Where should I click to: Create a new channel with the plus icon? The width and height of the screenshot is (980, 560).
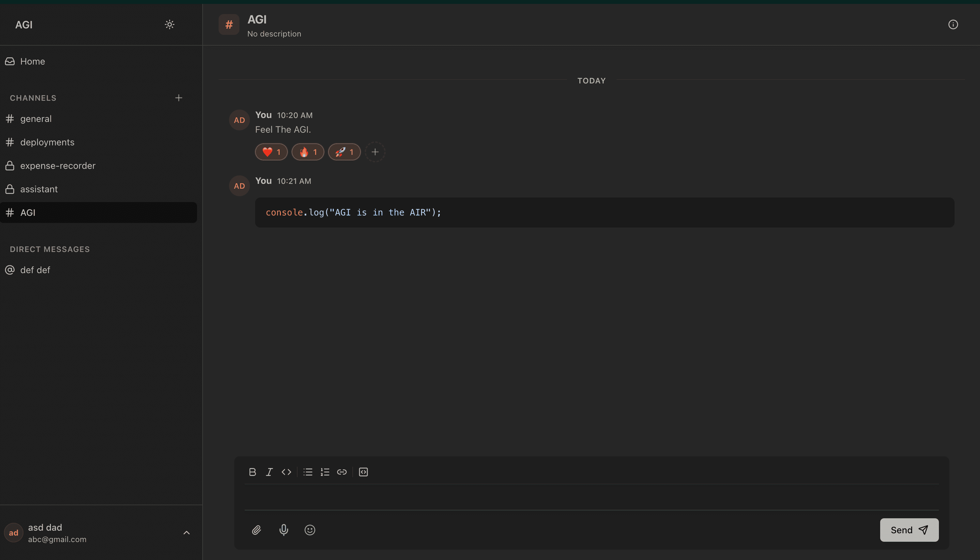tap(178, 97)
